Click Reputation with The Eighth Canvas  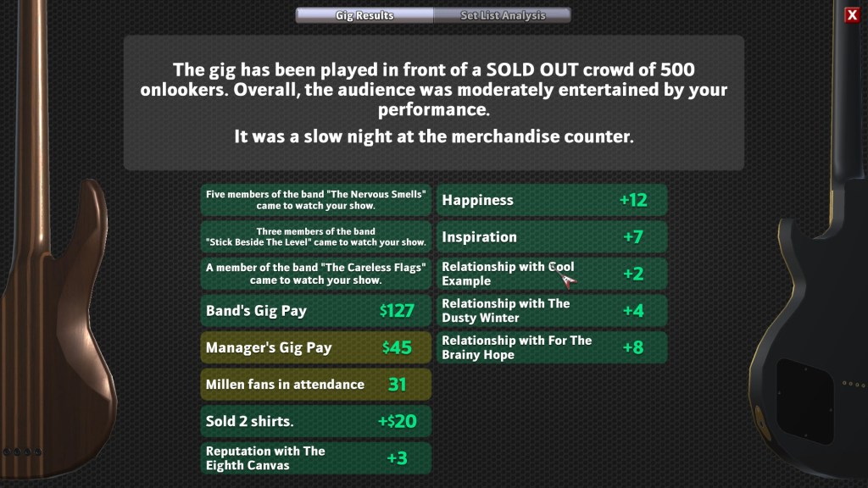point(315,458)
